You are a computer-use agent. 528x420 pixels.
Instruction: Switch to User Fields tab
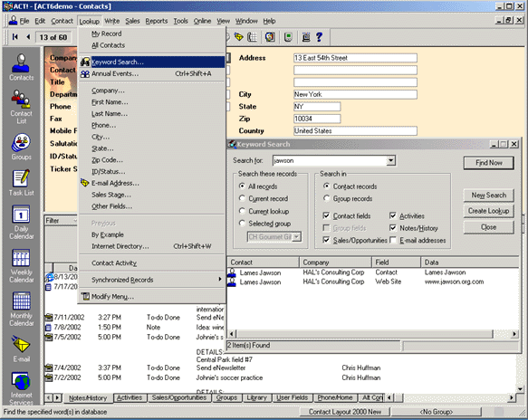pos(292,397)
